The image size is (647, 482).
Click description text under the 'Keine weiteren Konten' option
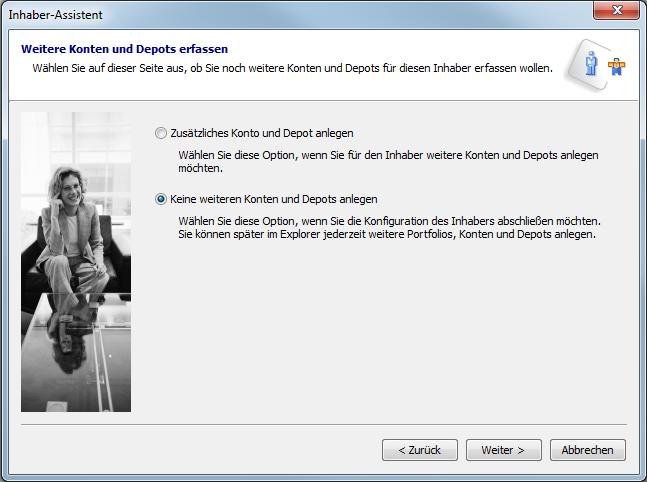390,228
